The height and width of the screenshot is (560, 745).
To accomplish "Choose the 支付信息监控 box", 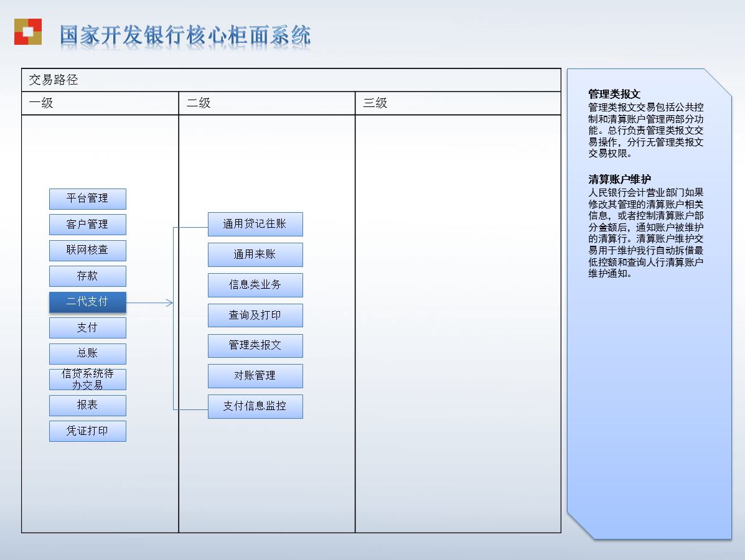I will [255, 406].
